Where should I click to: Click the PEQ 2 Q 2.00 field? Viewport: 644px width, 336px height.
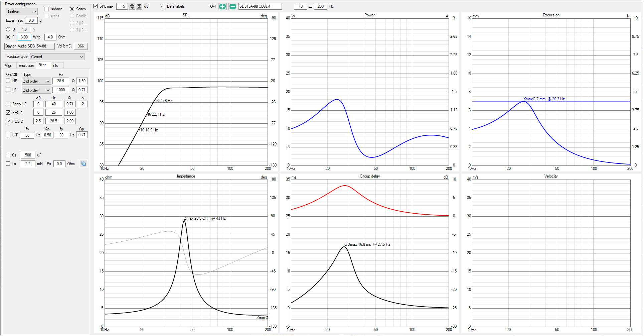tap(70, 121)
